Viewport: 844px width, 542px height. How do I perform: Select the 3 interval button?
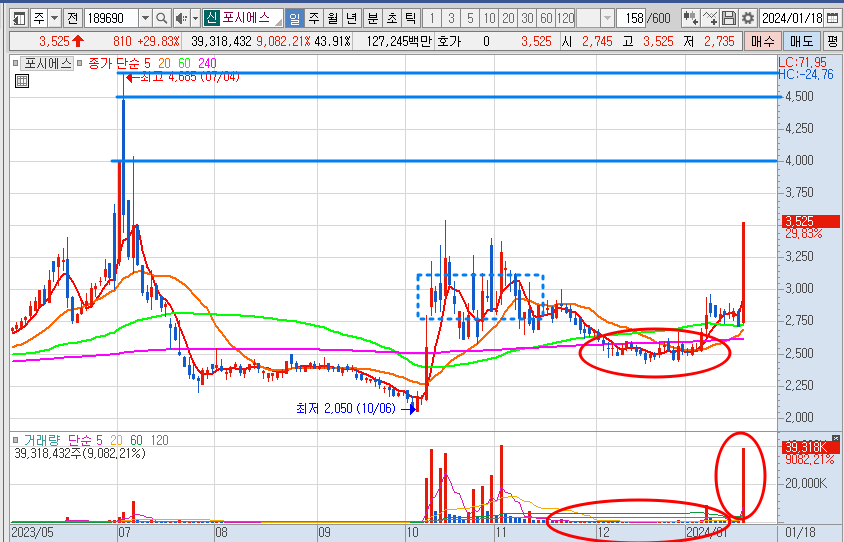pos(451,18)
